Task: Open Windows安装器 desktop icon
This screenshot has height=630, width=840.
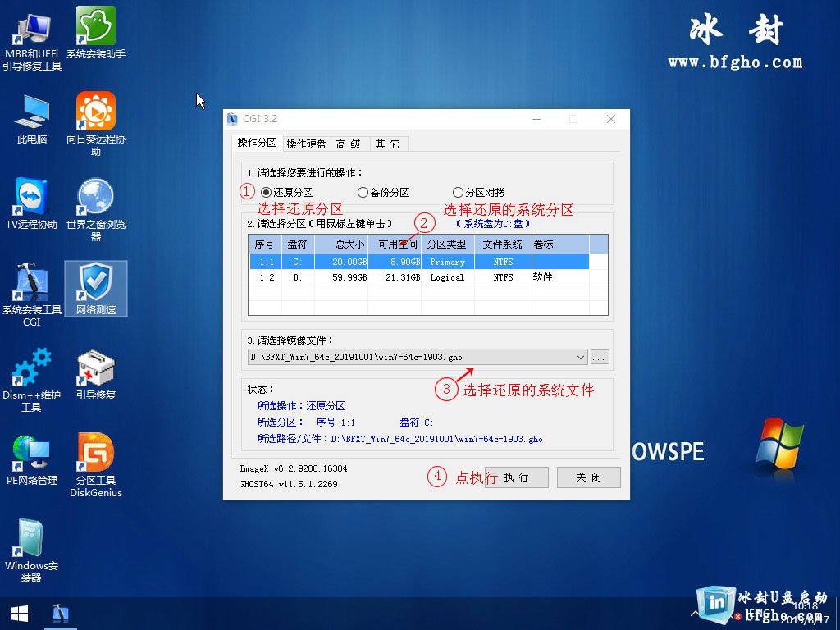Action: 32,550
